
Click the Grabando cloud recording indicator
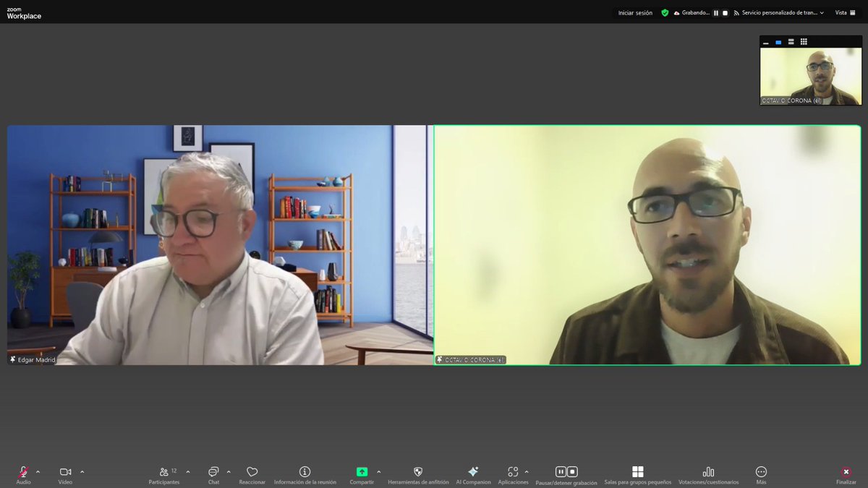(x=692, y=12)
